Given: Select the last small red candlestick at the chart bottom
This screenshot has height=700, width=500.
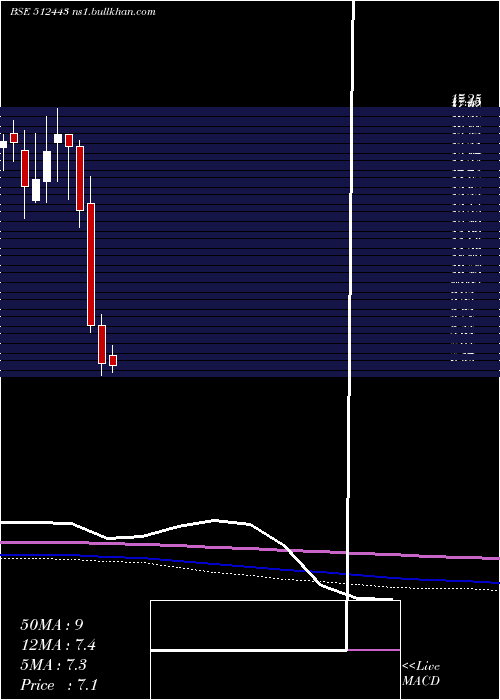Looking at the screenshot, I should (x=113, y=360).
